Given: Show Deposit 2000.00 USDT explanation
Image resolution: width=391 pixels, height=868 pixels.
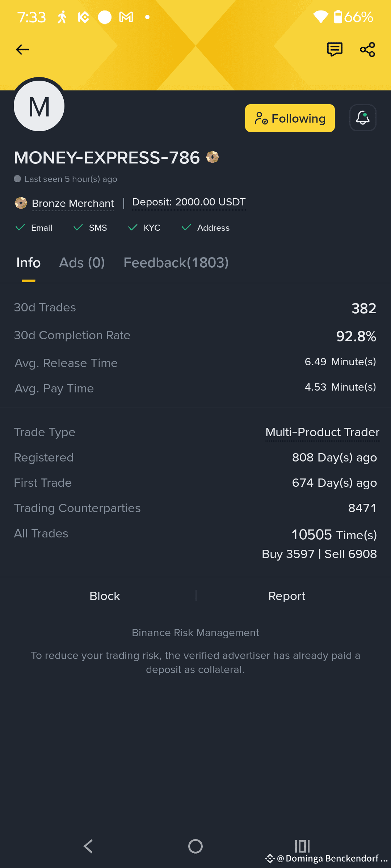Looking at the screenshot, I should point(189,202).
